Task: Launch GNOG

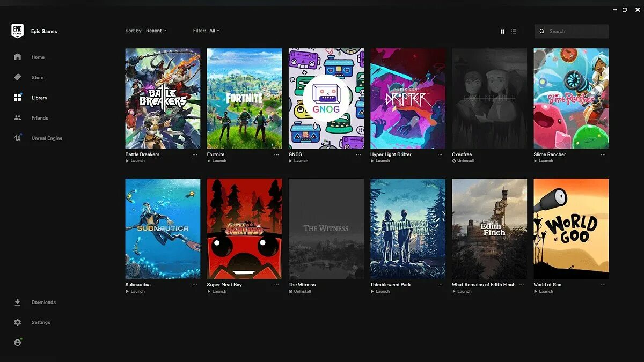Action: coord(298,161)
